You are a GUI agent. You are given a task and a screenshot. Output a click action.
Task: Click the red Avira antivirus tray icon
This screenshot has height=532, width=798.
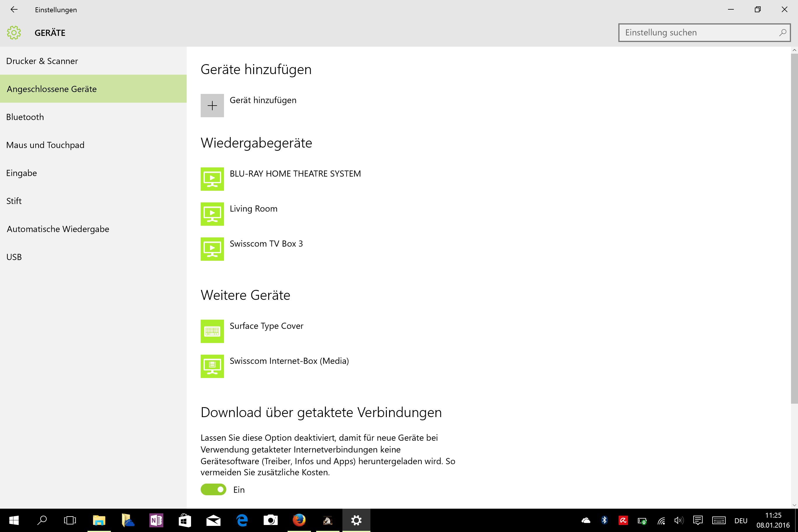[x=623, y=520]
